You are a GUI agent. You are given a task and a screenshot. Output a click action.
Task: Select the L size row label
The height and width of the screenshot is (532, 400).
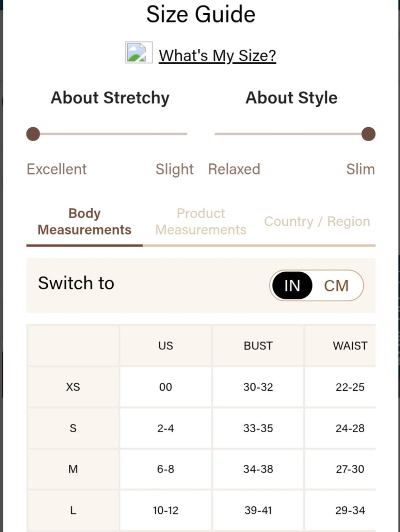point(73,510)
